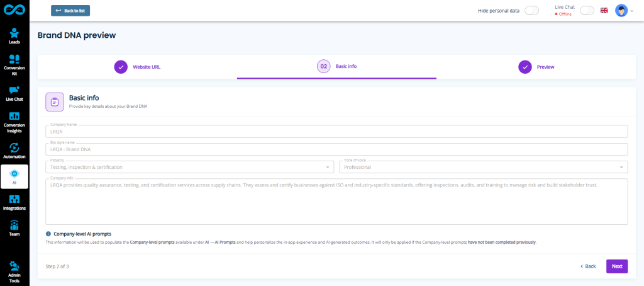Viewport: 644px width, 286px height.
Task: Click the Hide personal data label
Action: click(499, 11)
